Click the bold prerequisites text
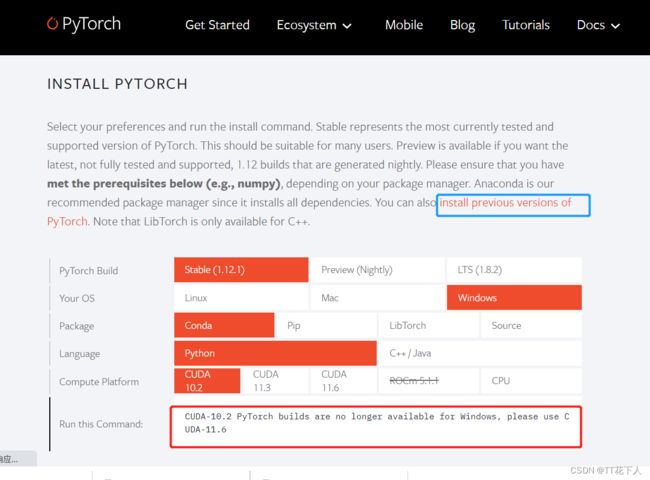Image resolution: width=650 pixels, height=480 pixels. (164, 184)
